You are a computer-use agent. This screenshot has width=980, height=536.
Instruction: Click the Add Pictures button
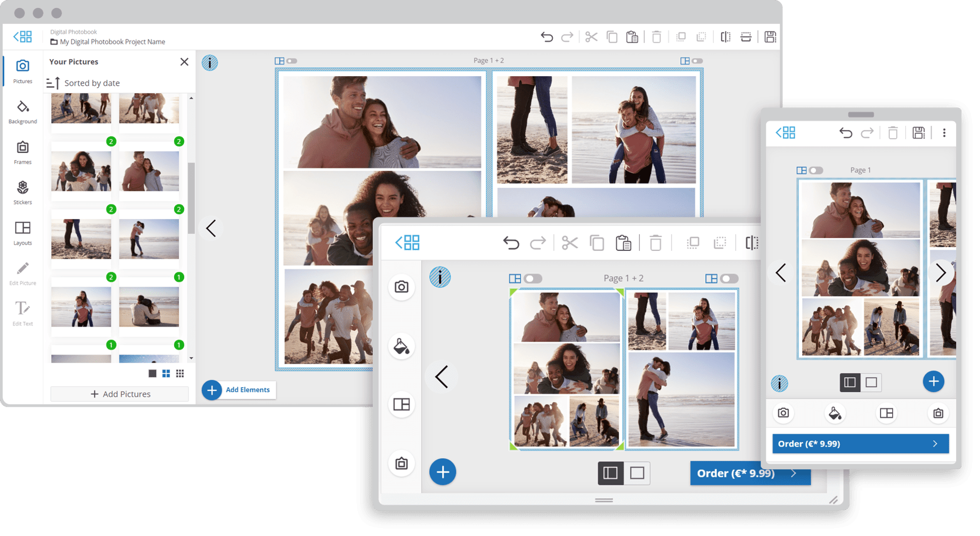[120, 394]
